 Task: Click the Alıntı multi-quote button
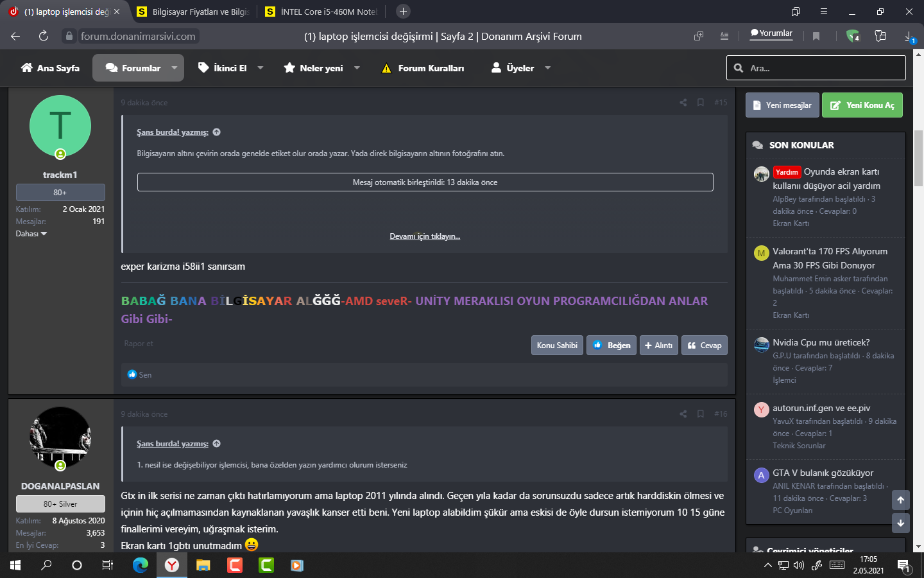(658, 346)
